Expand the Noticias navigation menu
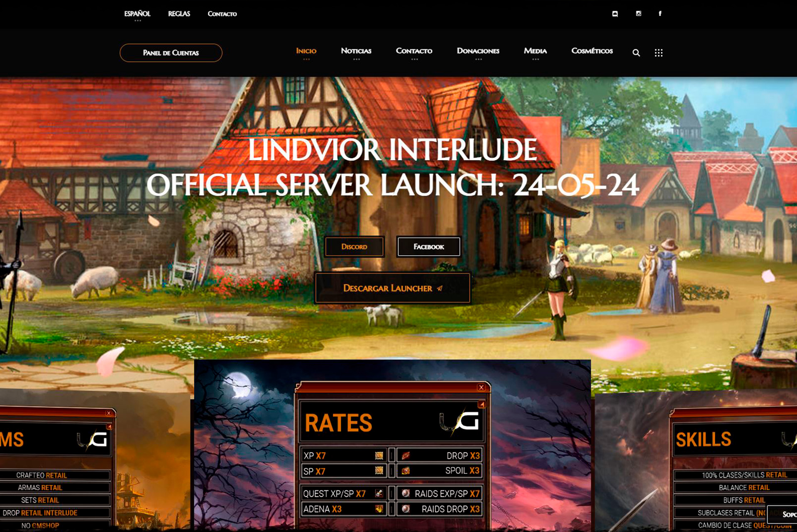The width and height of the screenshot is (797, 532). point(356,51)
